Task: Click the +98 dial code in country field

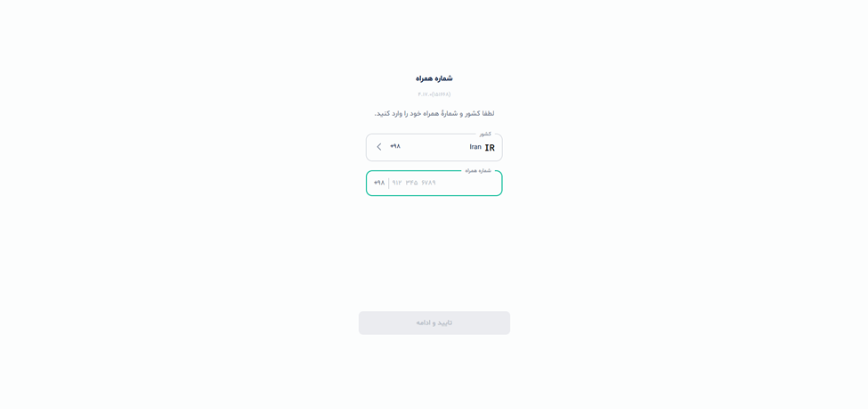Action: pos(395,147)
